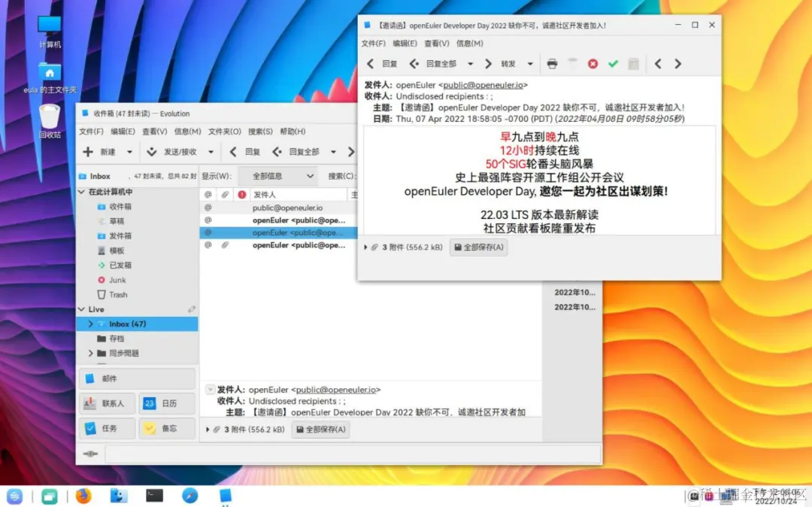This screenshot has height=507, width=812.
Task: Open the Calendar (日历) view switcher
Action: click(167, 404)
